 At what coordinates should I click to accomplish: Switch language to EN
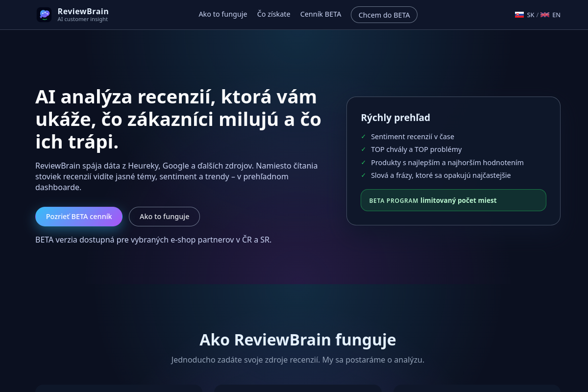click(556, 15)
